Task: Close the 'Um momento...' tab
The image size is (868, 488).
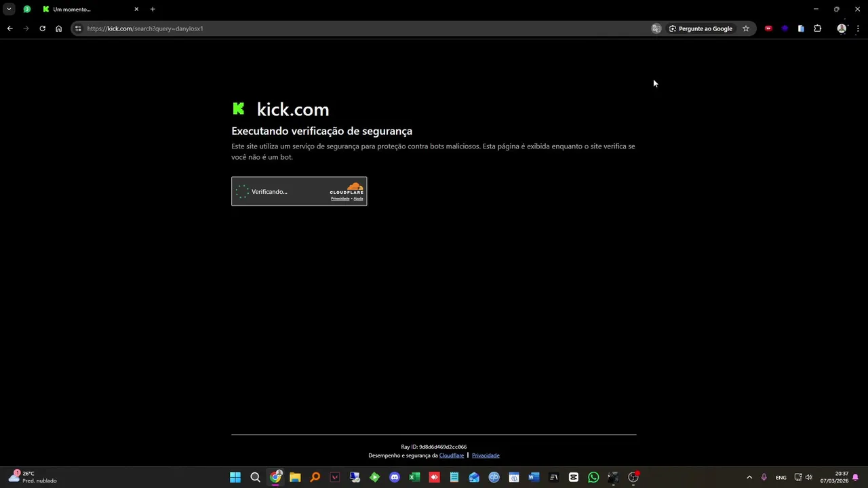Action: coord(136,9)
